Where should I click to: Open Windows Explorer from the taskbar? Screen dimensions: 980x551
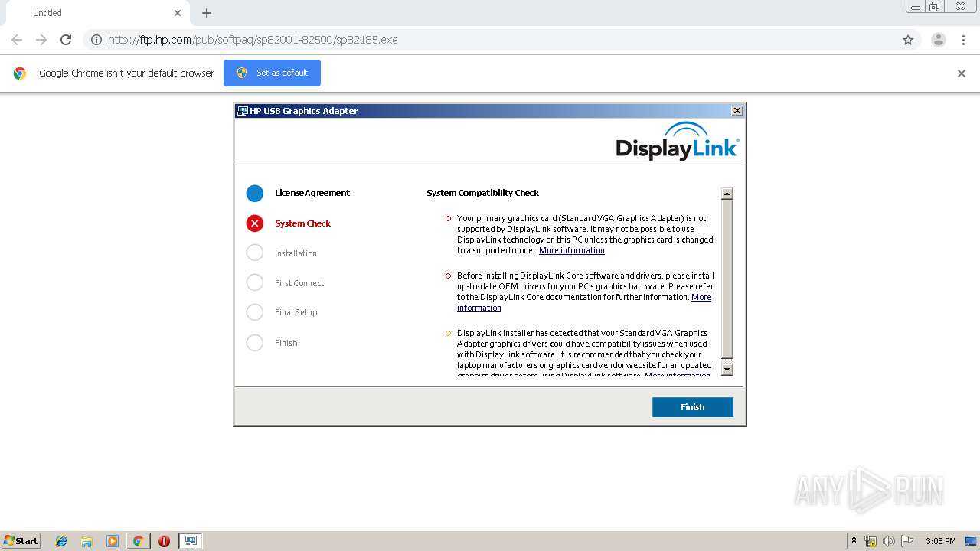tap(87, 541)
